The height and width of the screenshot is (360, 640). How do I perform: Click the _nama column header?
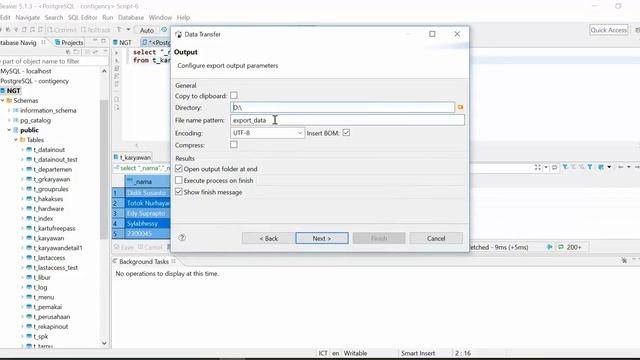[x=147, y=182]
